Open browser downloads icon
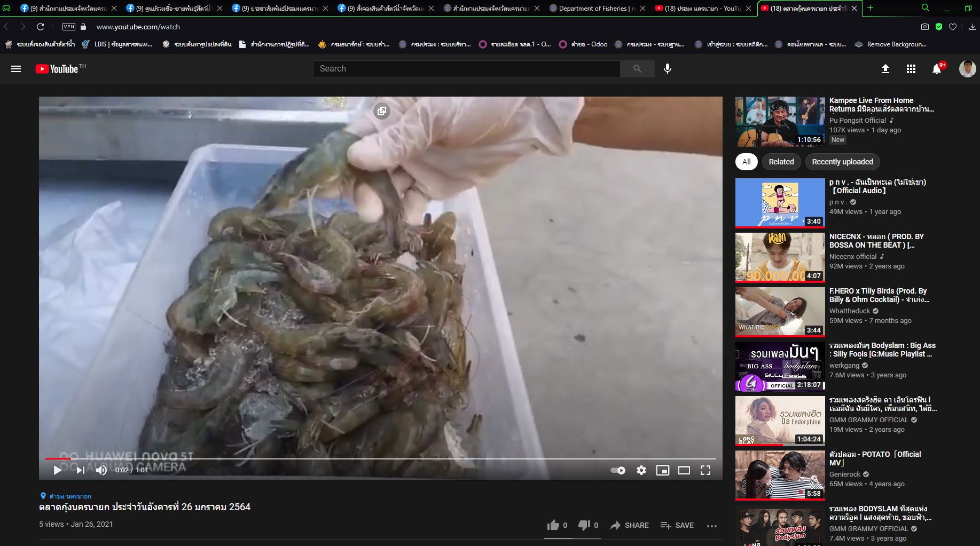Viewport: 980px width, 546px height. [x=973, y=27]
